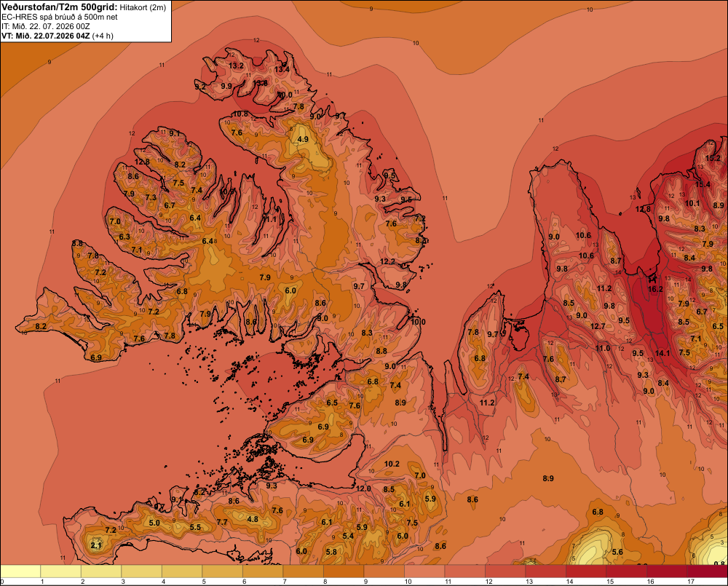Select the 2.1 cold spot label
The image size is (728, 586).
pyautogui.click(x=96, y=545)
